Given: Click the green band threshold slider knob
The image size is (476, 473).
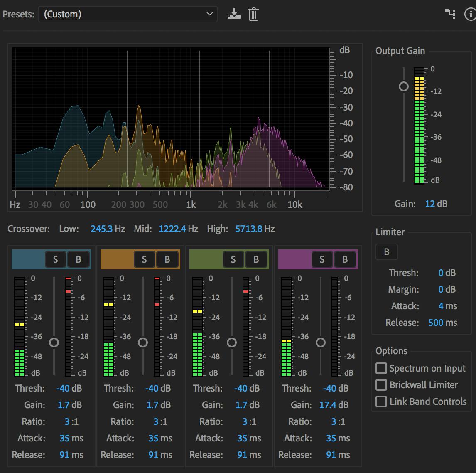Looking at the screenshot, I should 232,342.
